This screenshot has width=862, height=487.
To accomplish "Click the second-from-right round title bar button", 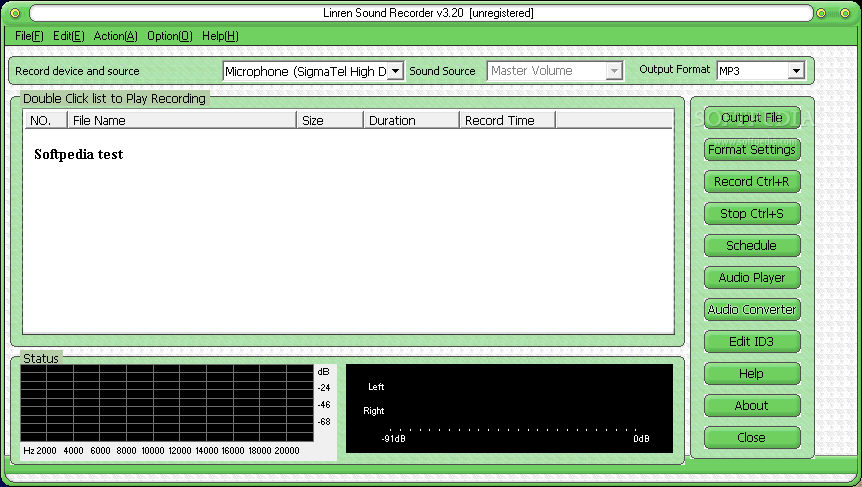I will (821, 13).
